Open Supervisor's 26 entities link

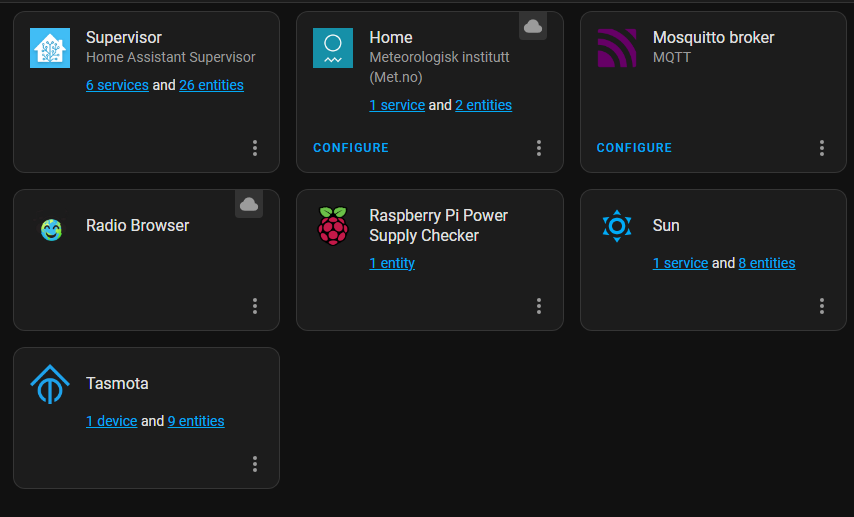pos(211,85)
